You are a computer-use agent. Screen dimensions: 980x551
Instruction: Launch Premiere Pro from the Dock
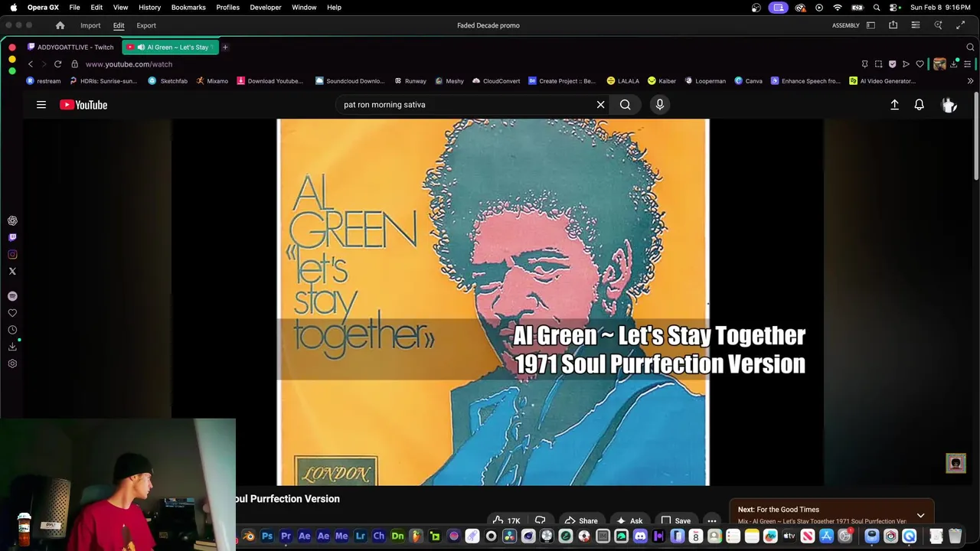[x=286, y=536]
